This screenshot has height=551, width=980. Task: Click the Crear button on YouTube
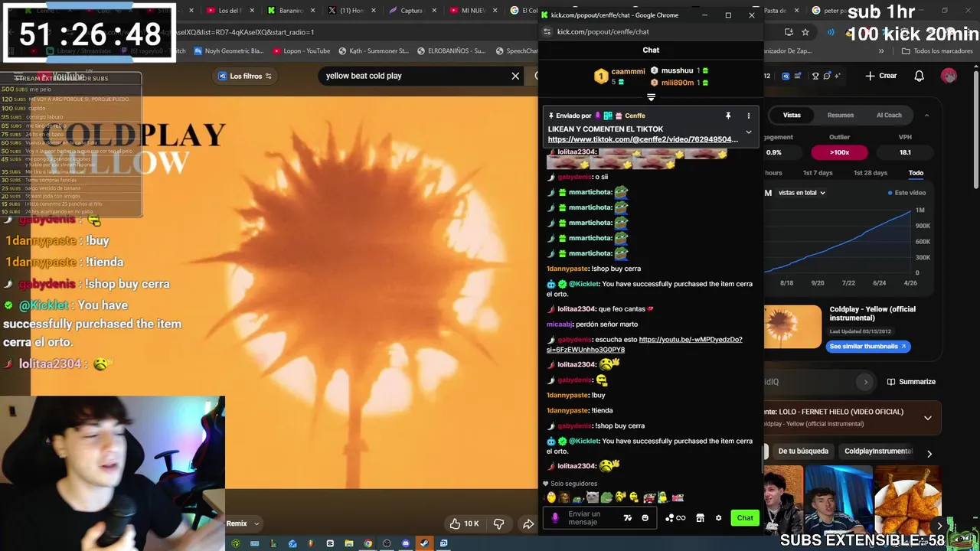[881, 76]
